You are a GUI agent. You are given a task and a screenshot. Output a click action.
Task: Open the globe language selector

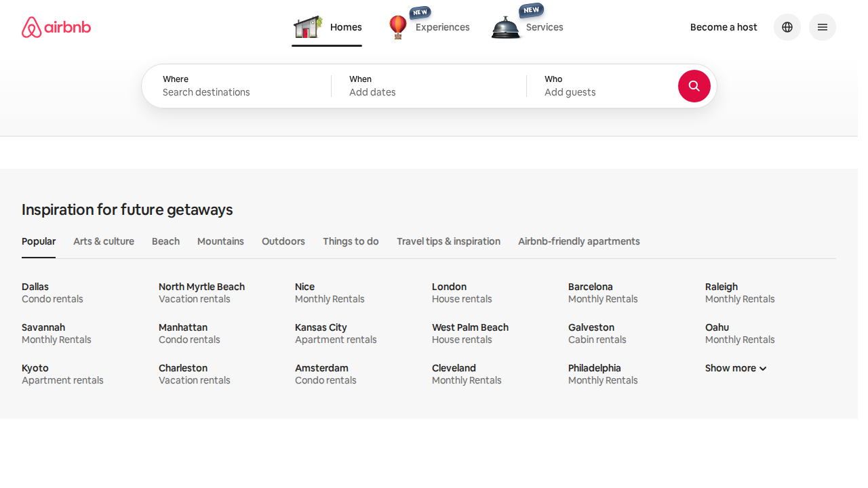click(787, 27)
